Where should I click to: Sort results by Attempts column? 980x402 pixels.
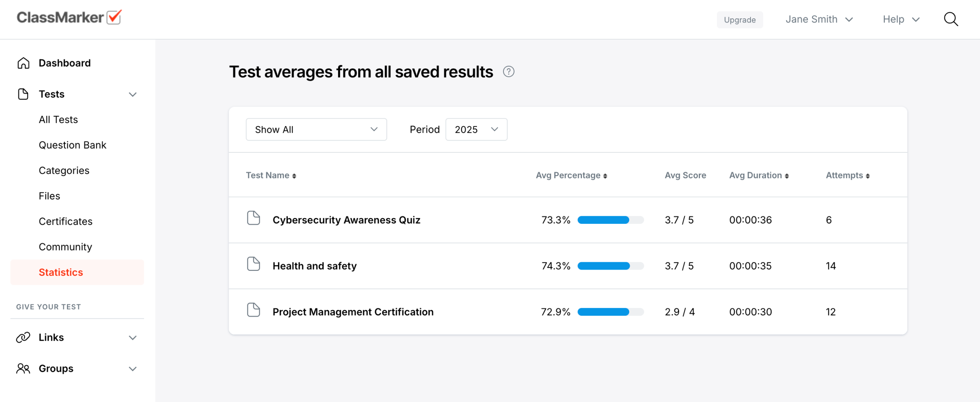pos(847,175)
